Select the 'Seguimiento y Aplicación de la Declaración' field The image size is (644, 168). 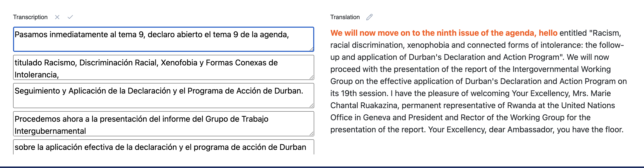click(163, 96)
